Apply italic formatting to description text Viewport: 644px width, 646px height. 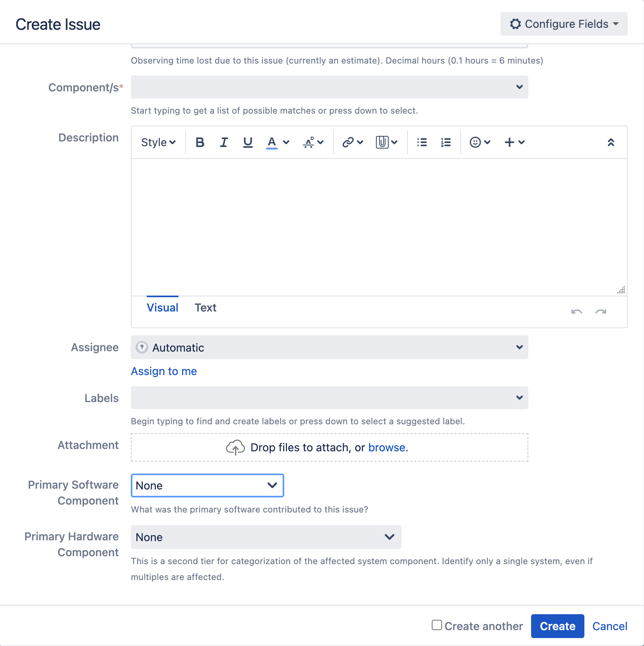tap(224, 142)
